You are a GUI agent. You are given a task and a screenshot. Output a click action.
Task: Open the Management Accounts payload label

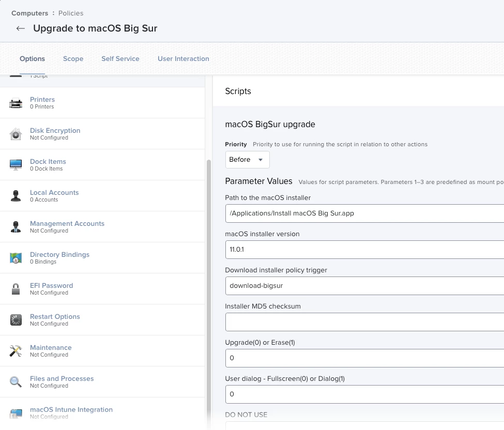coord(67,224)
